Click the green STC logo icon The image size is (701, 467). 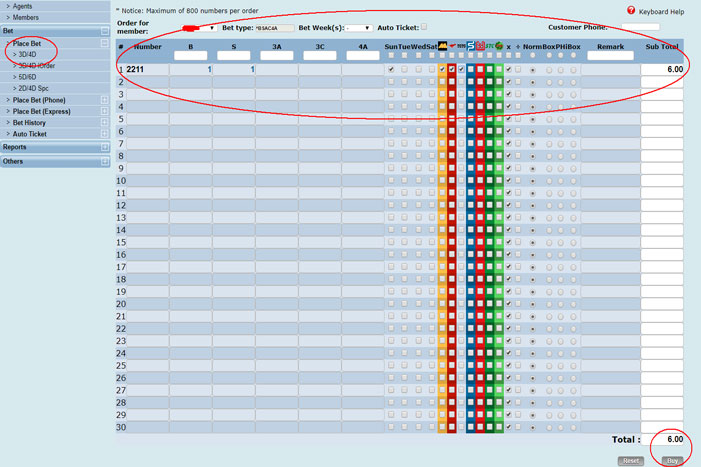pyautogui.click(x=490, y=46)
